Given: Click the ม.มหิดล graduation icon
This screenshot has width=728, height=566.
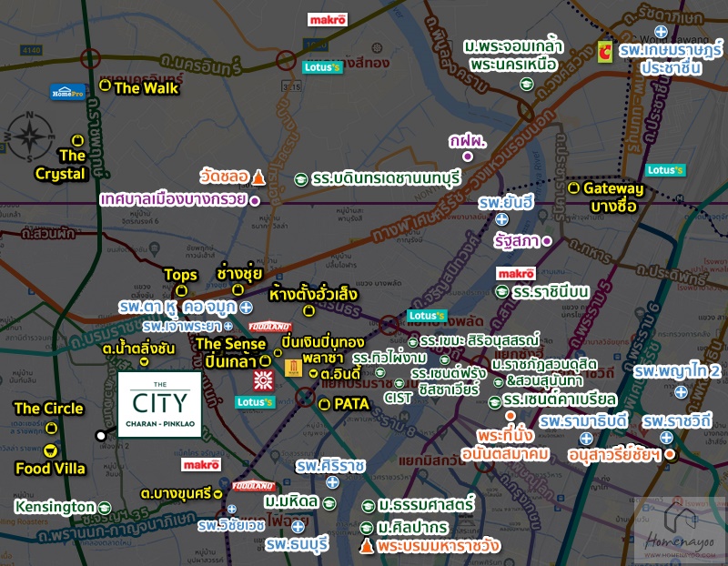Looking at the screenshot, I should (329, 503).
